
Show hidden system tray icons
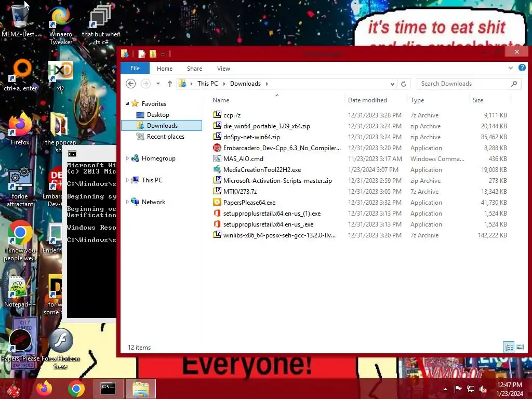point(445,389)
